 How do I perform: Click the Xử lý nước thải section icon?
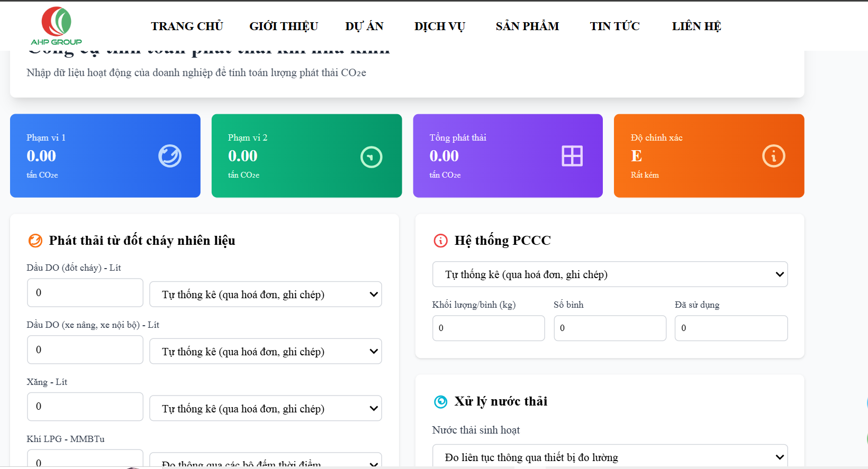[440, 402]
